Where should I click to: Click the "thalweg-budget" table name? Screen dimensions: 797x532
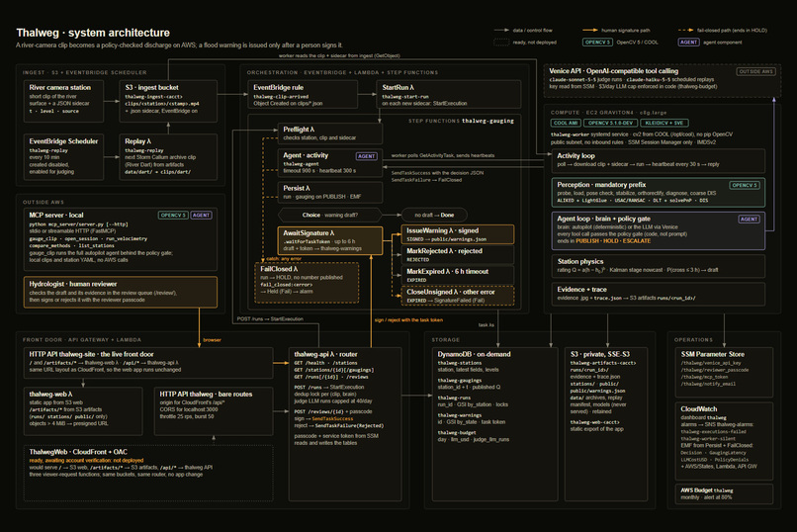coord(457,432)
